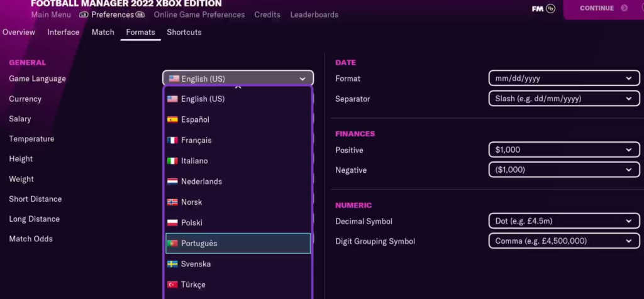This screenshot has width=644, height=299.
Task: Click the scroll-up caret in language list
Action: pyautogui.click(x=238, y=87)
